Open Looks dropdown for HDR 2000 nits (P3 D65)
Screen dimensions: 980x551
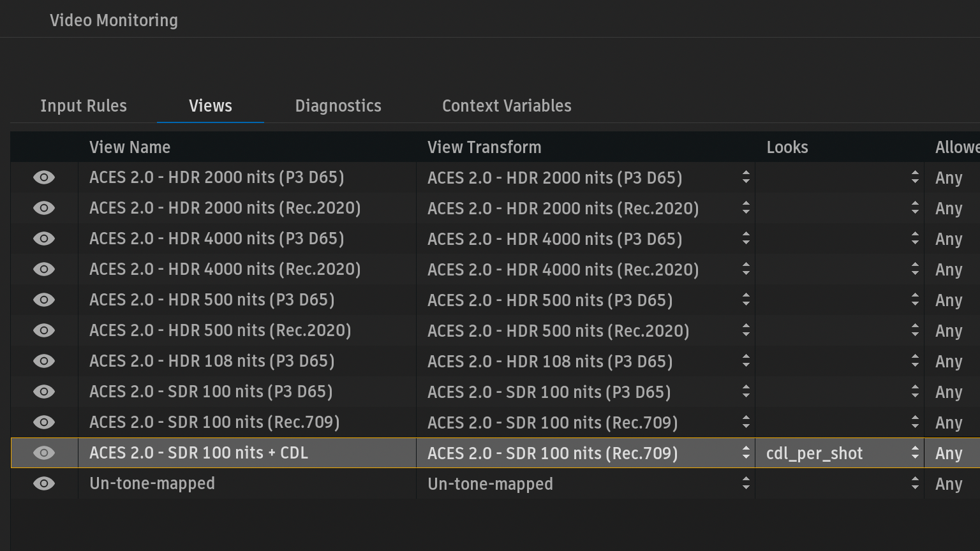click(914, 177)
